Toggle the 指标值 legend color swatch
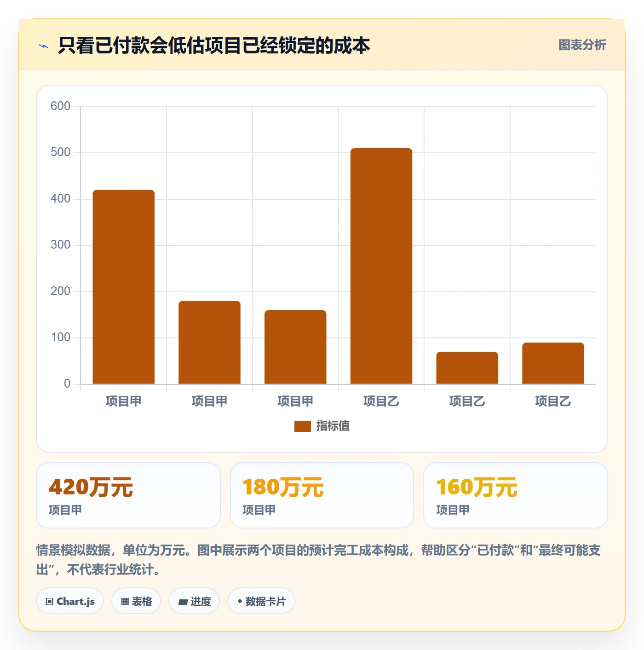 (x=302, y=426)
